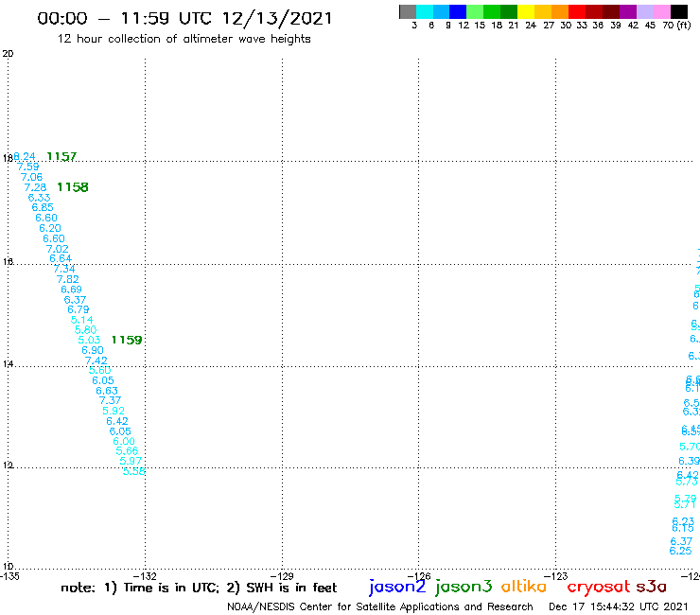Click the -132 longitude axis label

pos(145,576)
